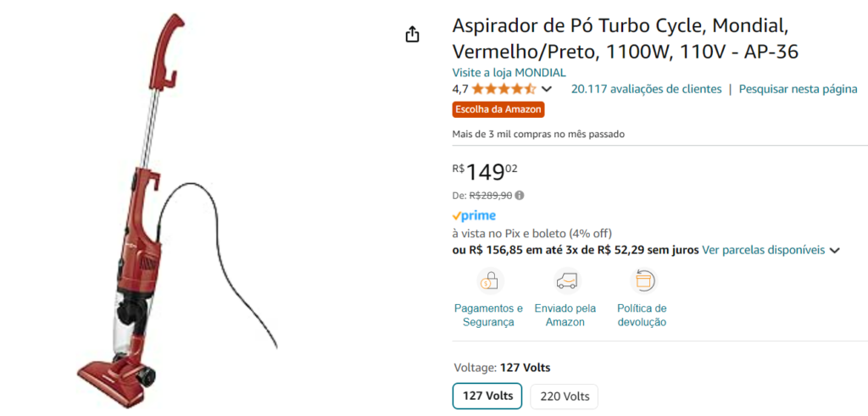The image size is (868, 416).
Task: Select the 220 Volts voltage option
Action: tap(565, 396)
